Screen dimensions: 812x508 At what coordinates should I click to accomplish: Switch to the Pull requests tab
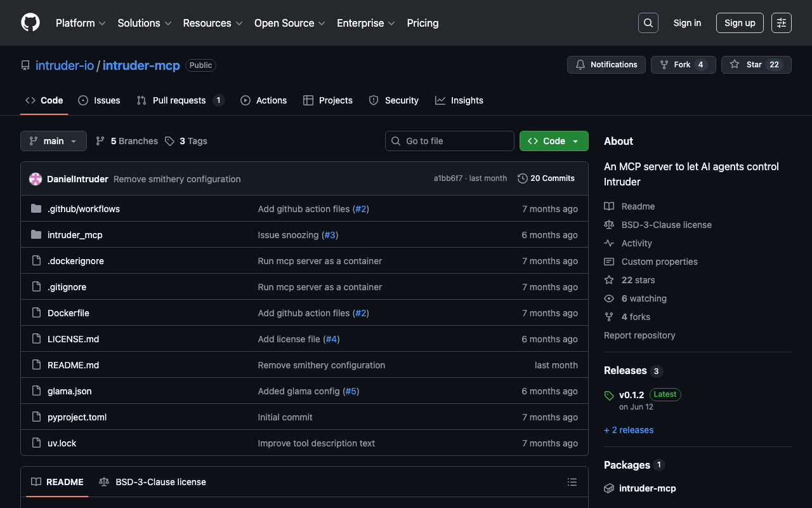[180, 100]
